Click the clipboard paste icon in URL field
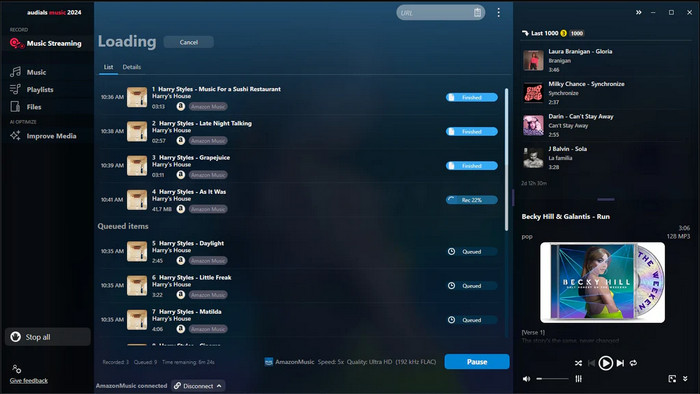The height and width of the screenshot is (394, 700). 477,12
